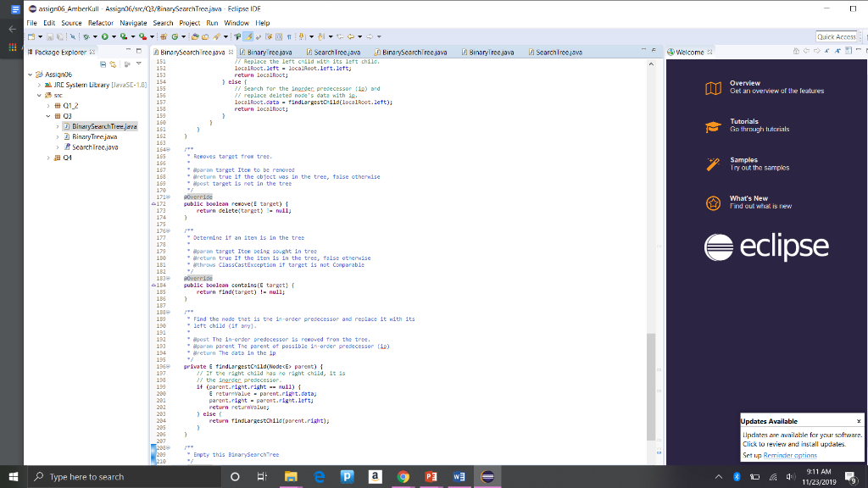Screen dimensions: 868x488
Task: Jump to Next Annotation arrow icon
Action: coord(301,36)
